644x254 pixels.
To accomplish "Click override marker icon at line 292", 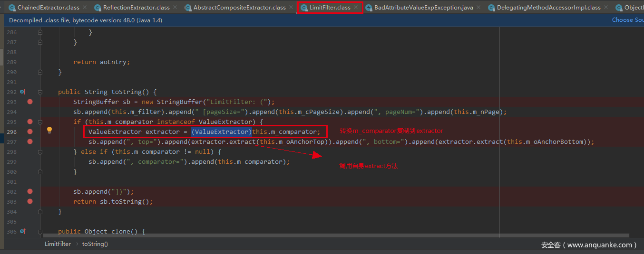I will click(22, 92).
